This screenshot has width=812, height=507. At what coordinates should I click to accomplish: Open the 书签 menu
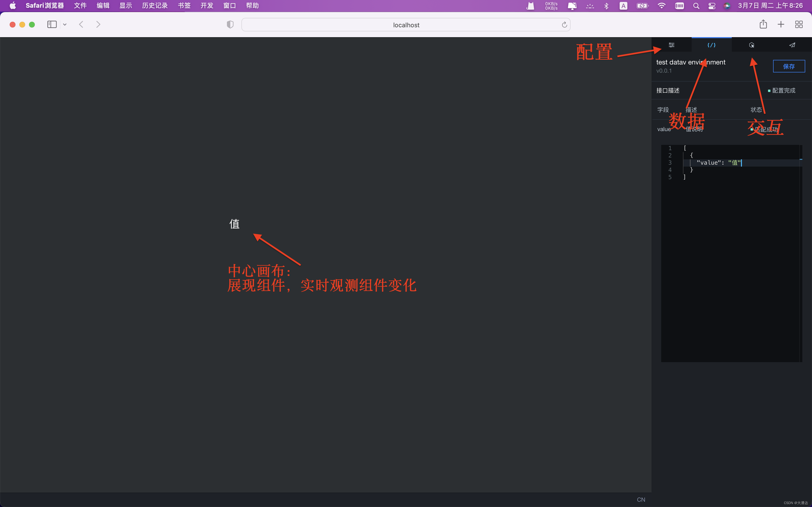184,6
